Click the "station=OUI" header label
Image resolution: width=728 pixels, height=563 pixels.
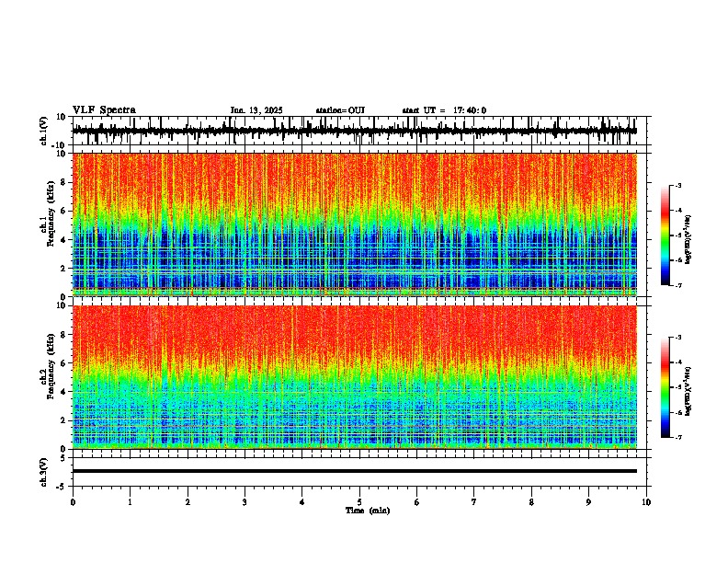[340, 110]
